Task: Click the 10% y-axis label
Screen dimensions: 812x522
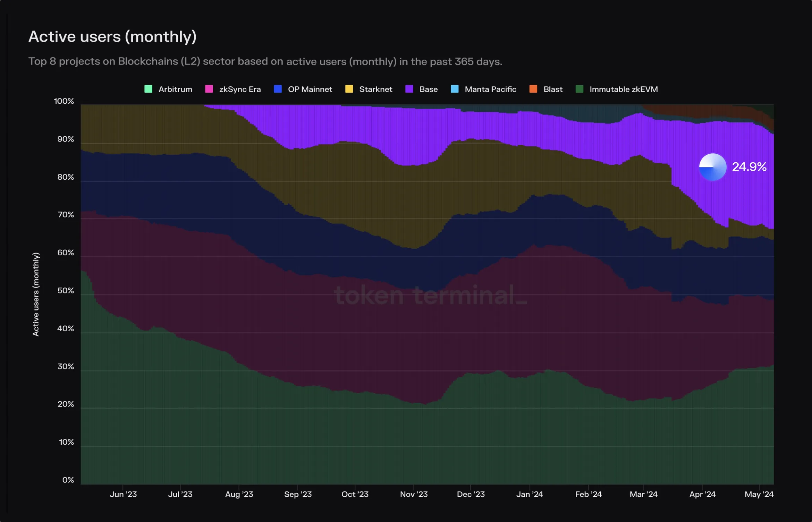Action: click(66, 442)
